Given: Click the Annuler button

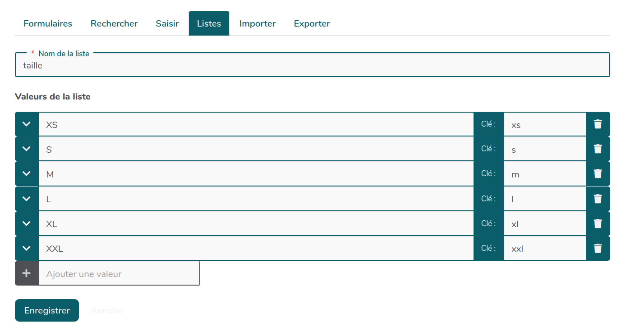Looking at the screenshot, I should [107, 310].
